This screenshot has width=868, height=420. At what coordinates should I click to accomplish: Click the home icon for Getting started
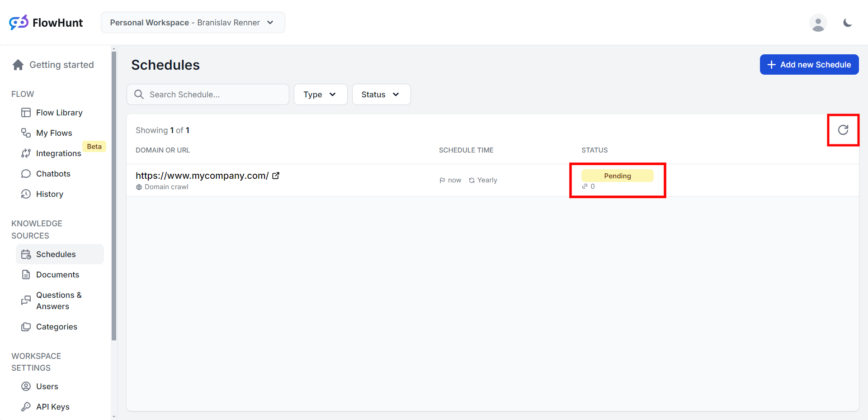click(18, 65)
